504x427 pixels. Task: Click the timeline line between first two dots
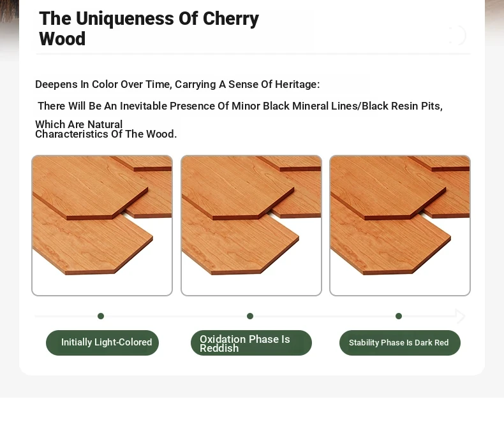click(x=175, y=316)
